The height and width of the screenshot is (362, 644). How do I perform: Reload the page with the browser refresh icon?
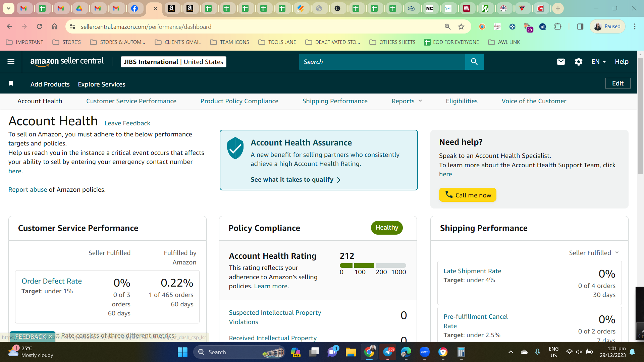tap(39, 26)
